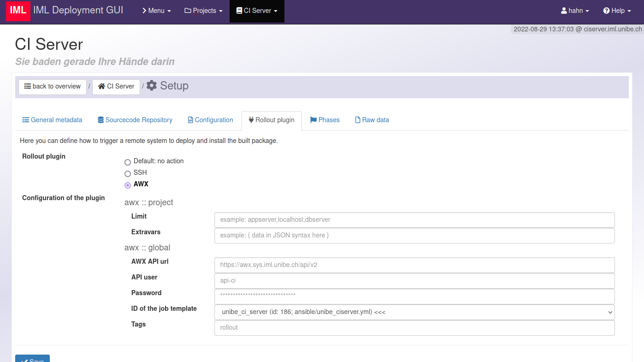Open the job template ID dropdown

pos(414,312)
